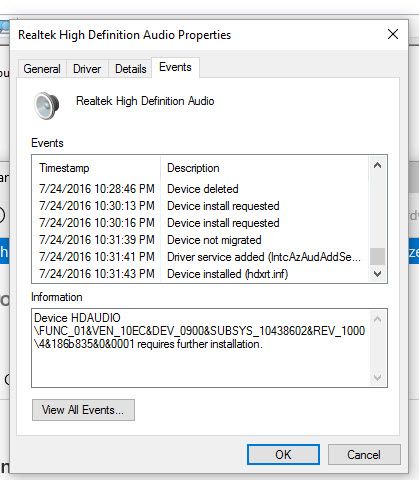Select the 10:28:46 PM Device deleted event
419x480 pixels.
pos(200,189)
